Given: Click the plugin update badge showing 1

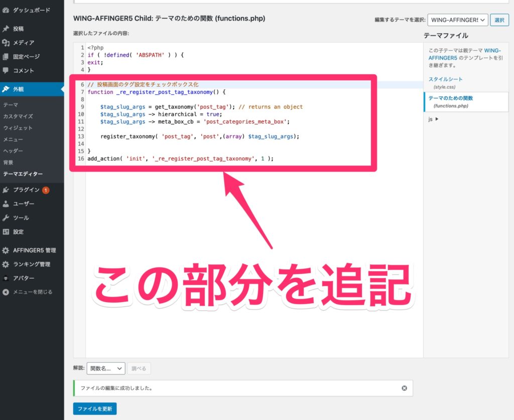Looking at the screenshot, I should tap(46, 190).
